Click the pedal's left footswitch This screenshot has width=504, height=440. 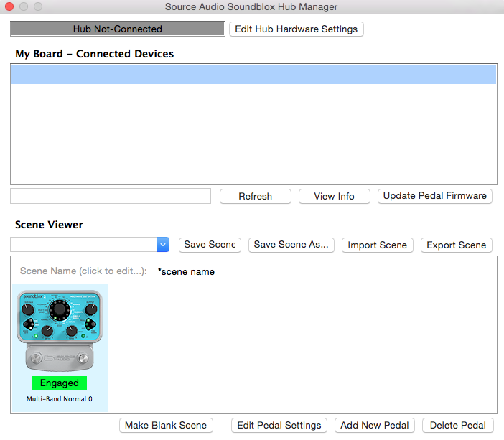point(36,358)
